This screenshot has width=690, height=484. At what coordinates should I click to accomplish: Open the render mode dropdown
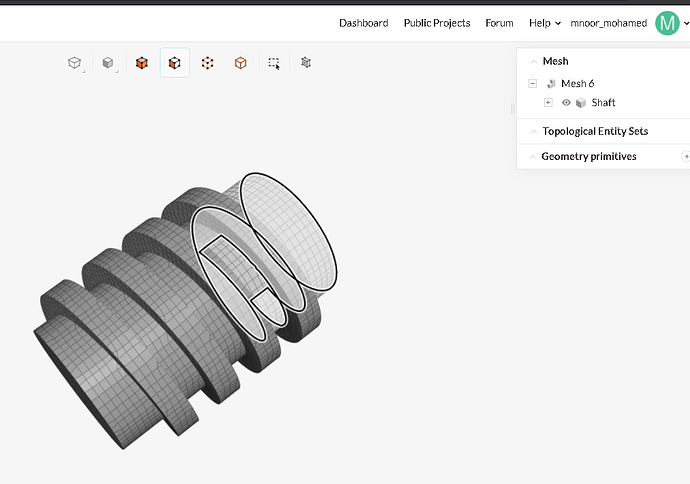[109, 63]
